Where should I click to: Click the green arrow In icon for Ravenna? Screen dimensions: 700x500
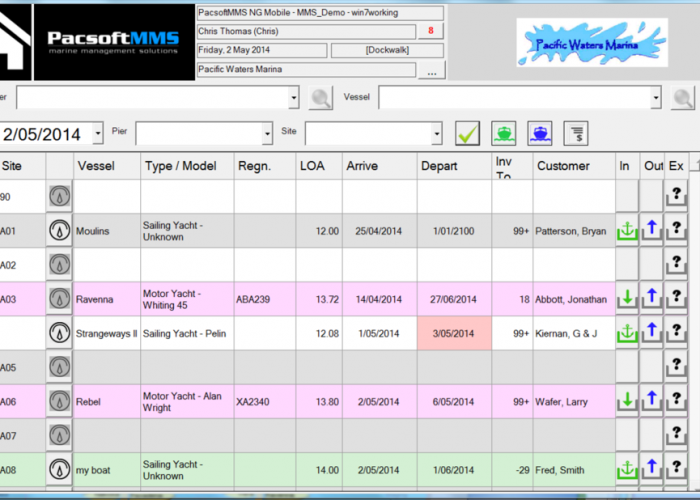[627, 299]
